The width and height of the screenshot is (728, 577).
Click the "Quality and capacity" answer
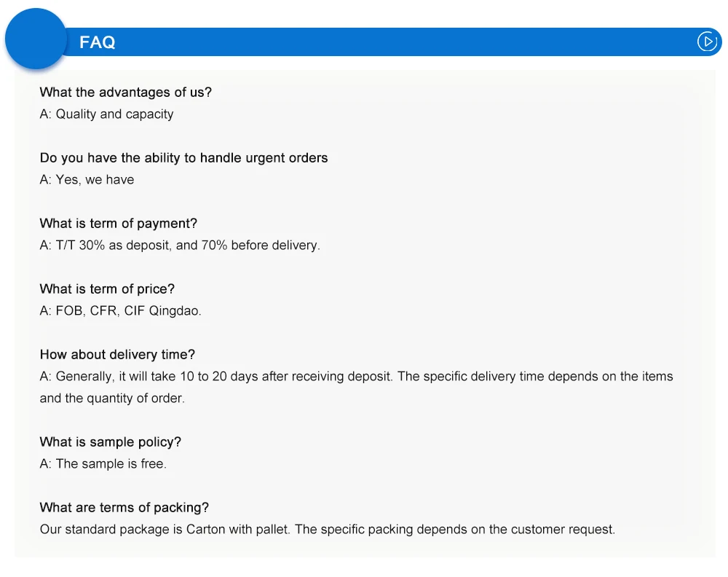(106, 114)
